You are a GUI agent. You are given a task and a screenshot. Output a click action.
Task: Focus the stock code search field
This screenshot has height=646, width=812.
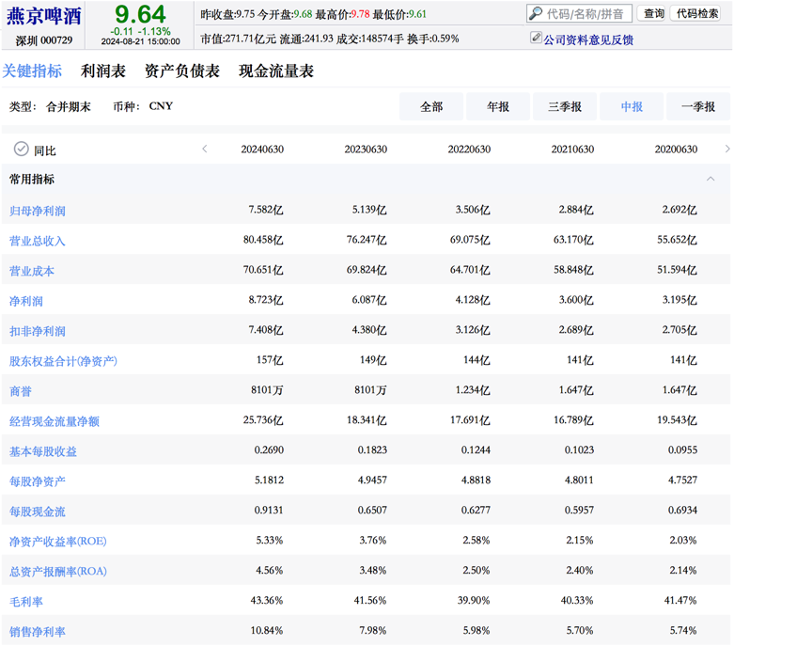tap(586, 14)
